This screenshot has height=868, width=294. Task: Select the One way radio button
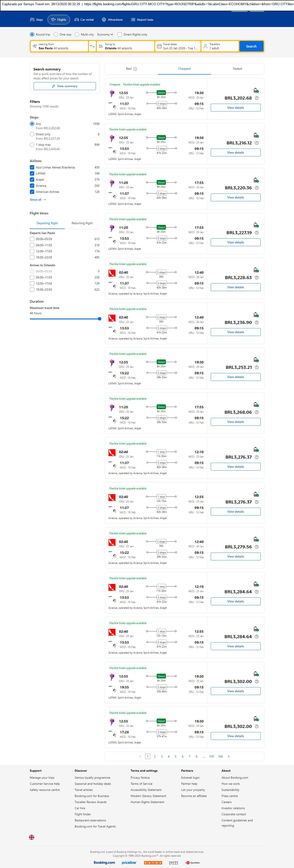56,34
